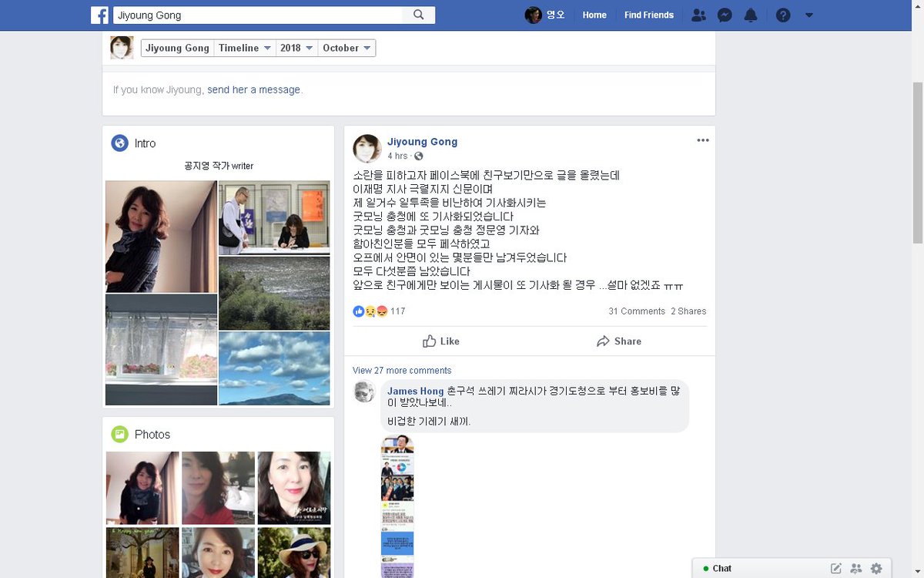This screenshot has width=924, height=578.
Task: Open the Intro blue sky clouds photo
Action: click(x=274, y=368)
